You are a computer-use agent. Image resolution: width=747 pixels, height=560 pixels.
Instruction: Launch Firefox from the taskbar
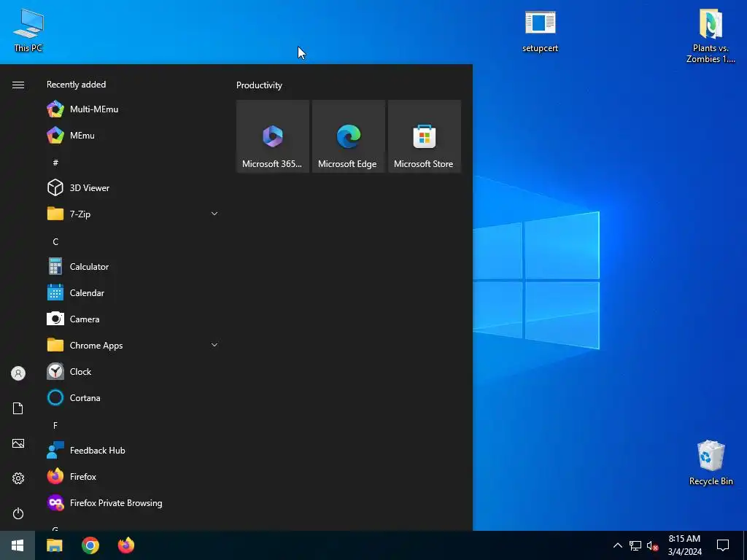click(126, 545)
